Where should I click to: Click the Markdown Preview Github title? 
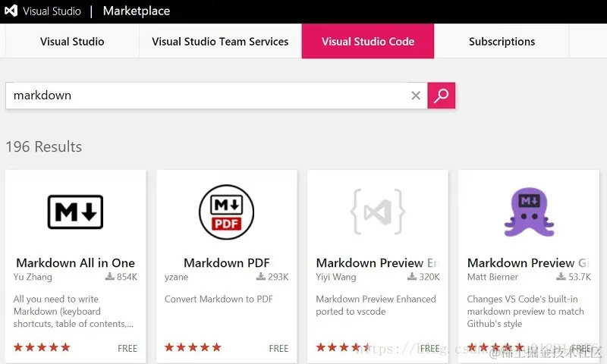pos(529,263)
